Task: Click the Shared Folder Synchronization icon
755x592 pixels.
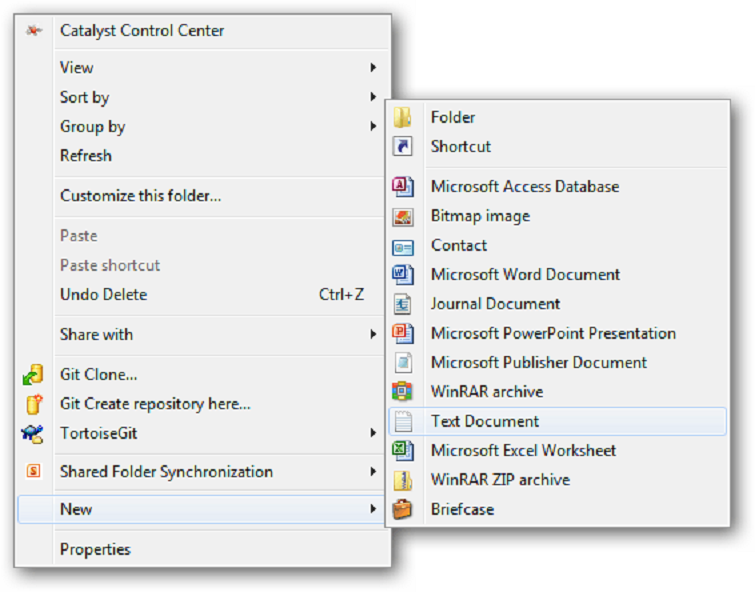Action: coord(34,472)
